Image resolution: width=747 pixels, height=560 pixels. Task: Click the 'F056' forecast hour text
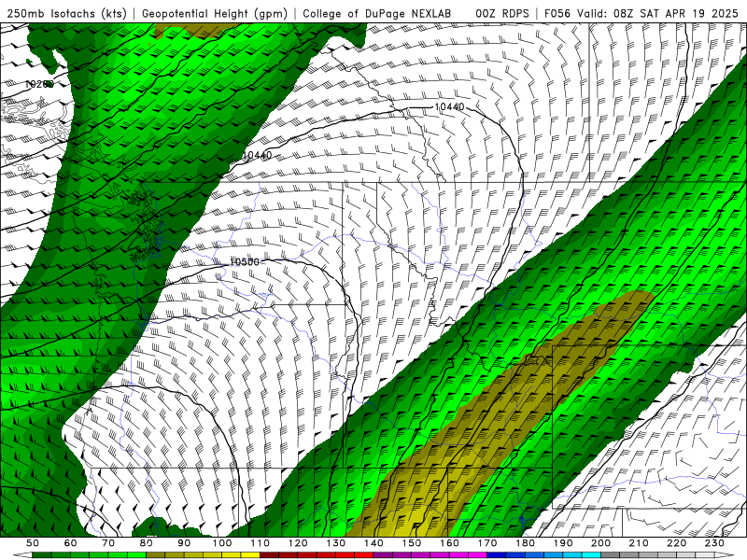(x=557, y=14)
